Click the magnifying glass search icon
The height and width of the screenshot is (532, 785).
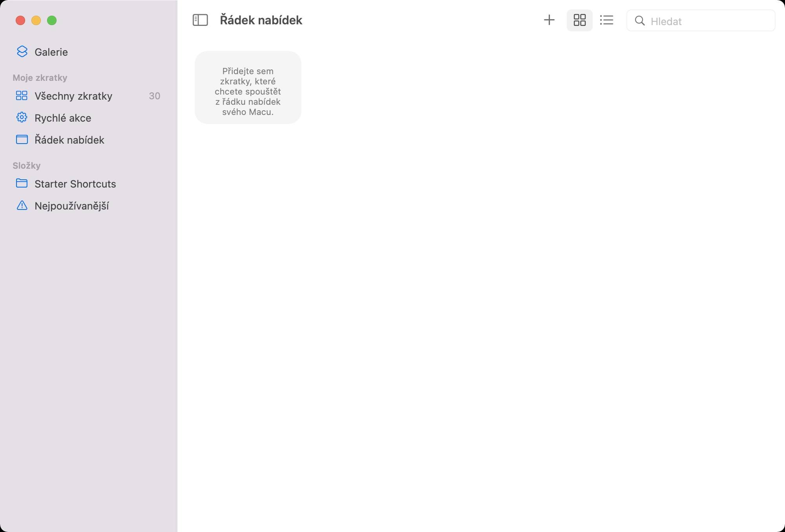(x=640, y=21)
